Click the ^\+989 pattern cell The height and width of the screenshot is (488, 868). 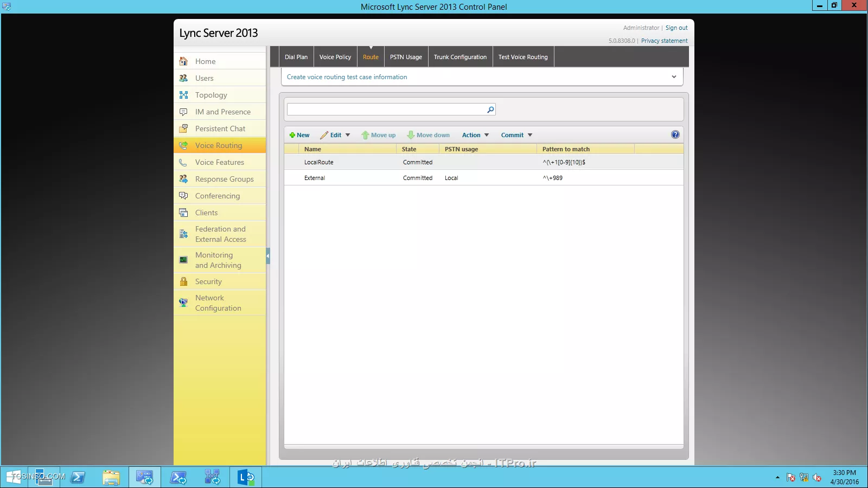pos(553,178)
